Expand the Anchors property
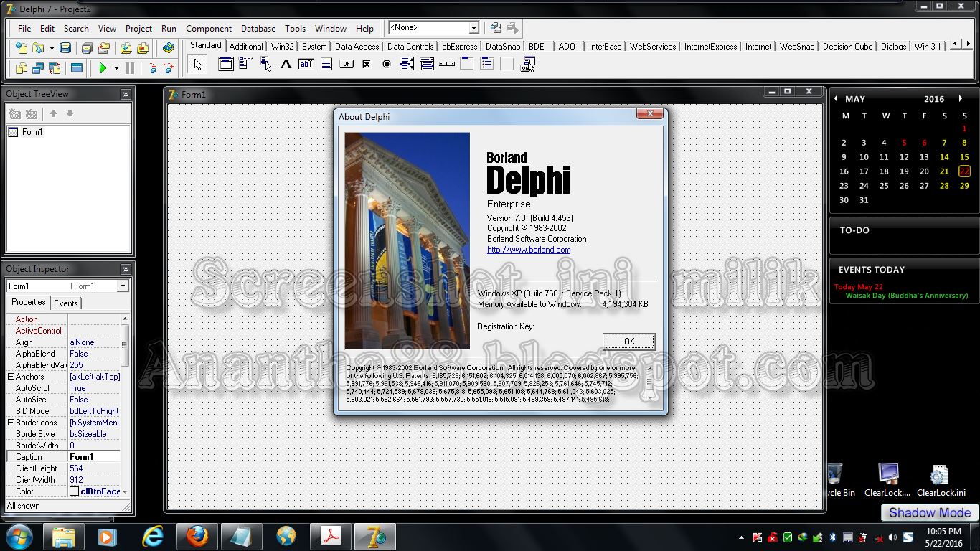 click(x=11, y=377)
